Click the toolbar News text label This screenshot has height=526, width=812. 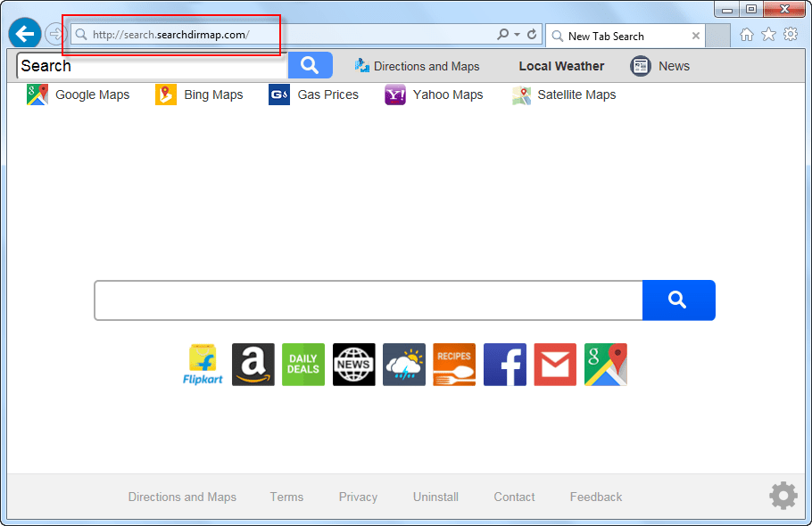point(674,66)
